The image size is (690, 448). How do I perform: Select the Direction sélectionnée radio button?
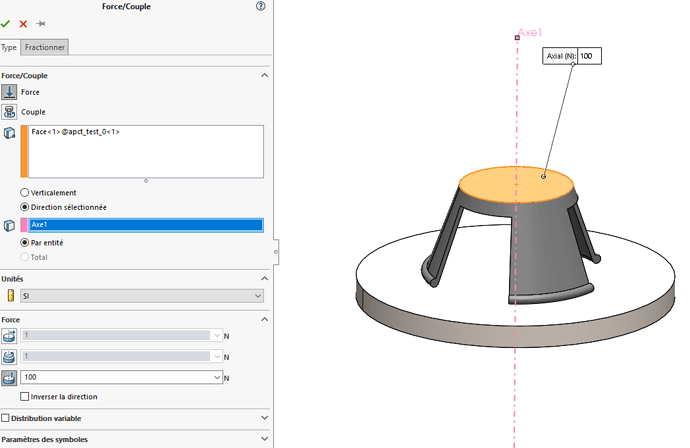(x=25, y=207)
